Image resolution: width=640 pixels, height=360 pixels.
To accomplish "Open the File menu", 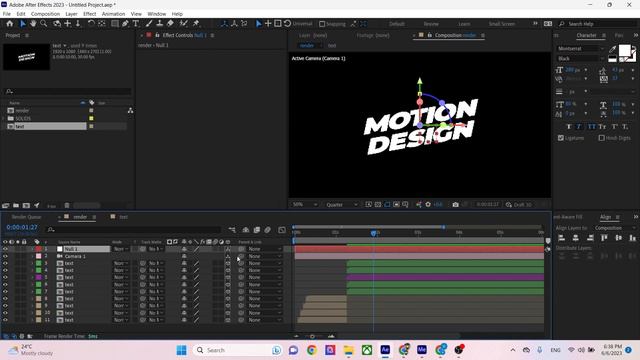I will coord(7,14).
